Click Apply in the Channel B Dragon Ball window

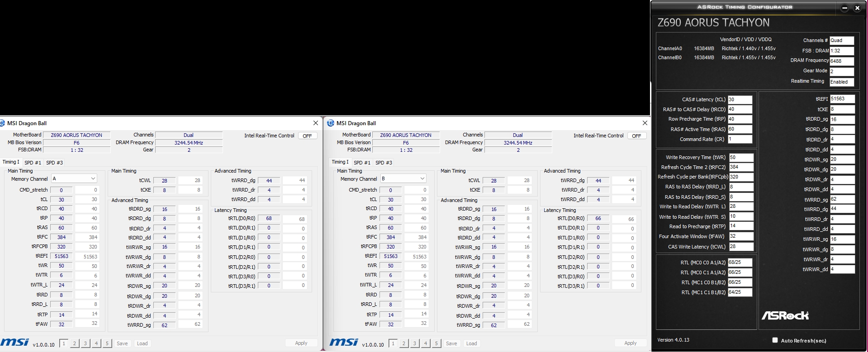tap(631, 343)
